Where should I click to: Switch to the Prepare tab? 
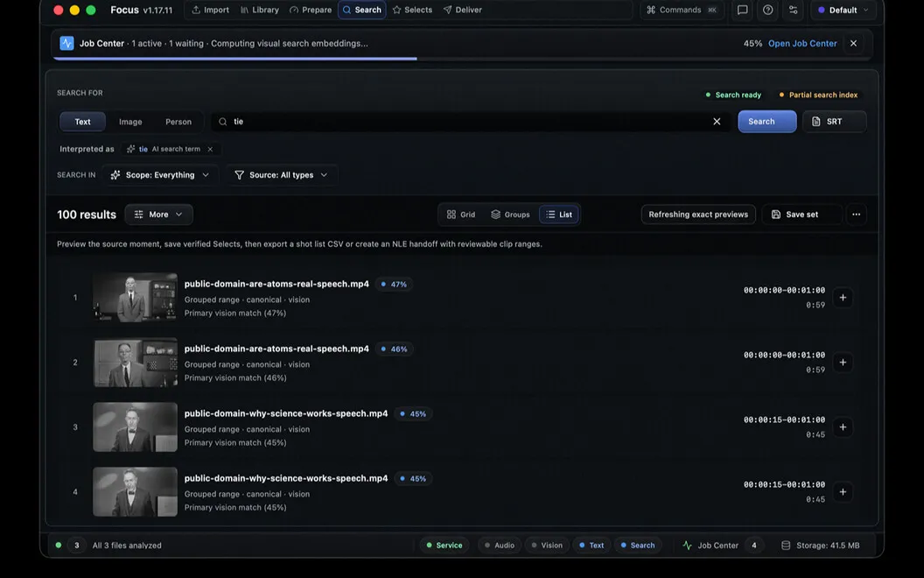[x=311, y=10]
